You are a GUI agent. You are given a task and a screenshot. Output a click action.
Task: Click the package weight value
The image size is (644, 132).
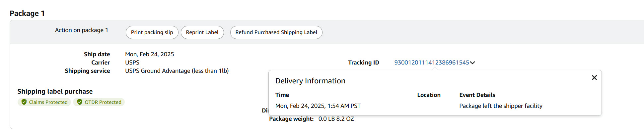pos(336,119)
